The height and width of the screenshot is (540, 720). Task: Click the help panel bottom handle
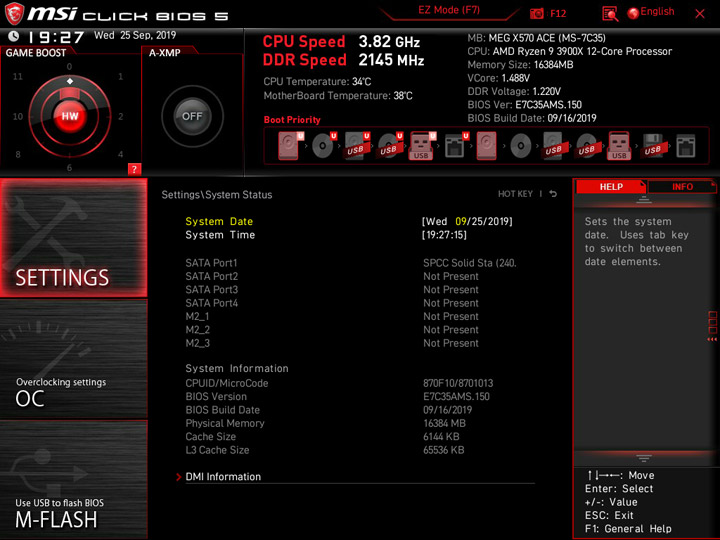(643, 458)
